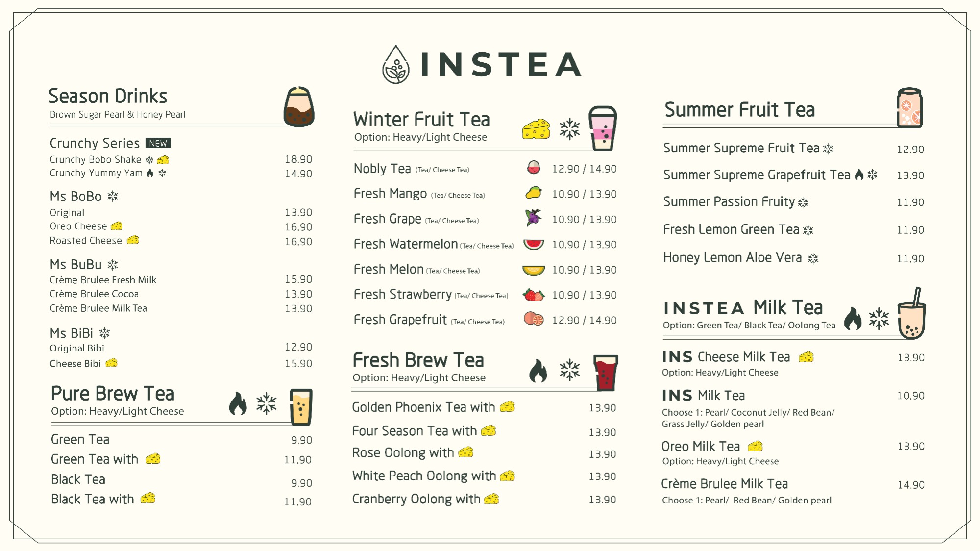Click the INSTEA water drop logo
The width and height of the screenshot is (980, 551).
point(395,64)
